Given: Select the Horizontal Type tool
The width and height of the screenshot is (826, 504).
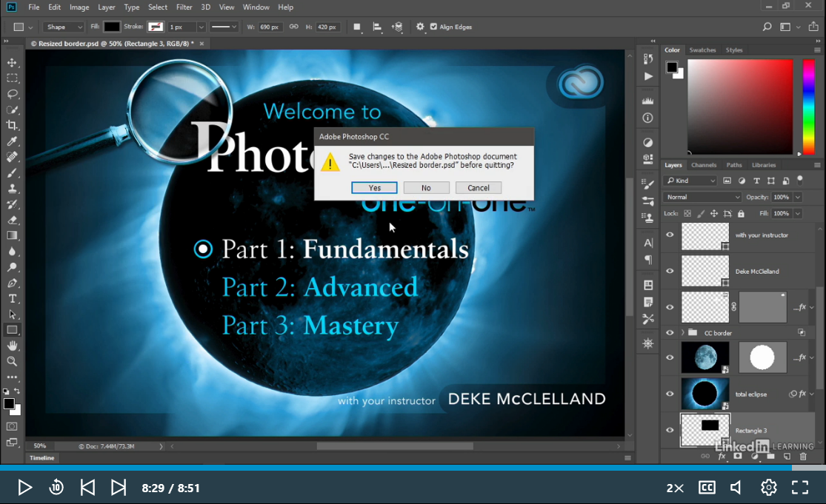Looking at the screenshot, I should pos(12,299).
